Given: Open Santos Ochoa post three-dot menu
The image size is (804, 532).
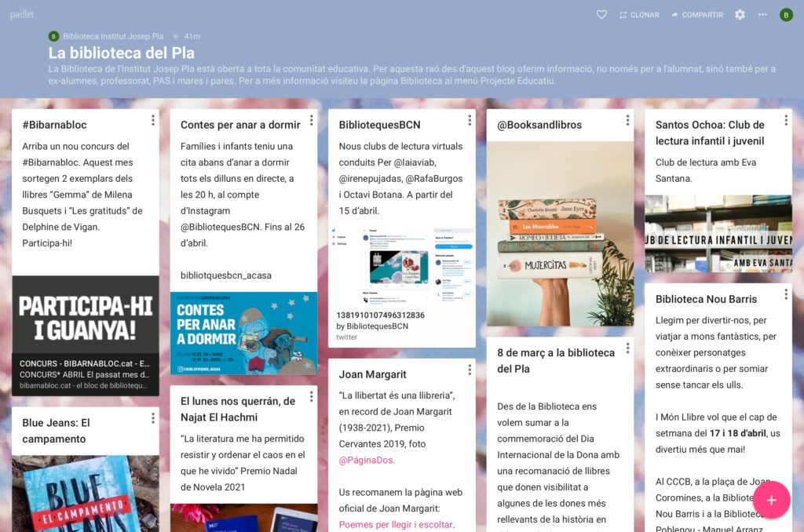Looking at the screenshot, I should point(786,120).
